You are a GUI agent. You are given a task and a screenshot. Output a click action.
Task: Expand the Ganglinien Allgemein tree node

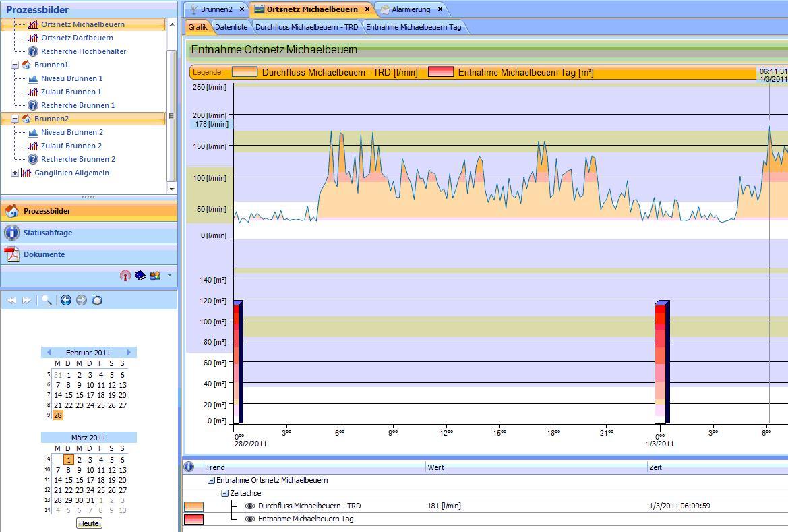pos(15,173)
